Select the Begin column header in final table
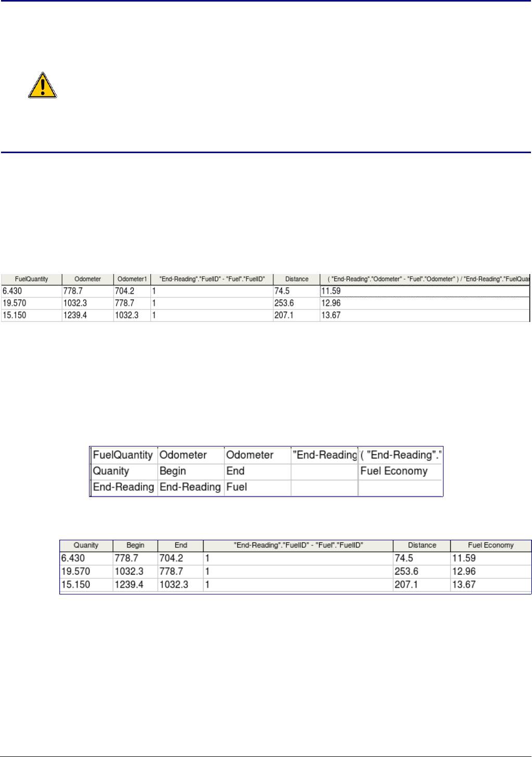The width and height of the screenshot is (532, 757). click(x=135, y=545)
